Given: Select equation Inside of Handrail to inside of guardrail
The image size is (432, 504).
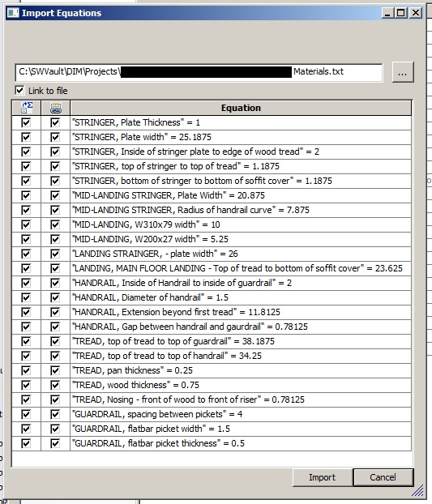Looking at the screenshot, I should (241, 283).
